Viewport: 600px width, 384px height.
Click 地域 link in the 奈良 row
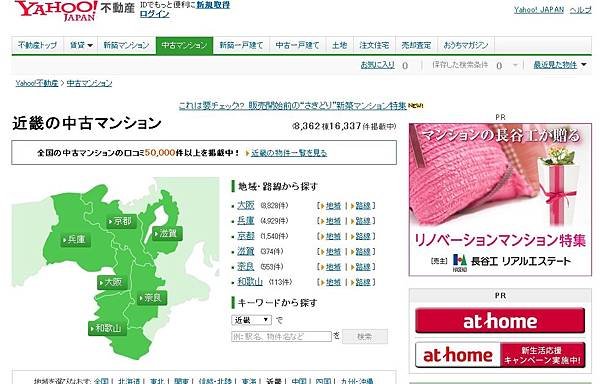[333, 267]
